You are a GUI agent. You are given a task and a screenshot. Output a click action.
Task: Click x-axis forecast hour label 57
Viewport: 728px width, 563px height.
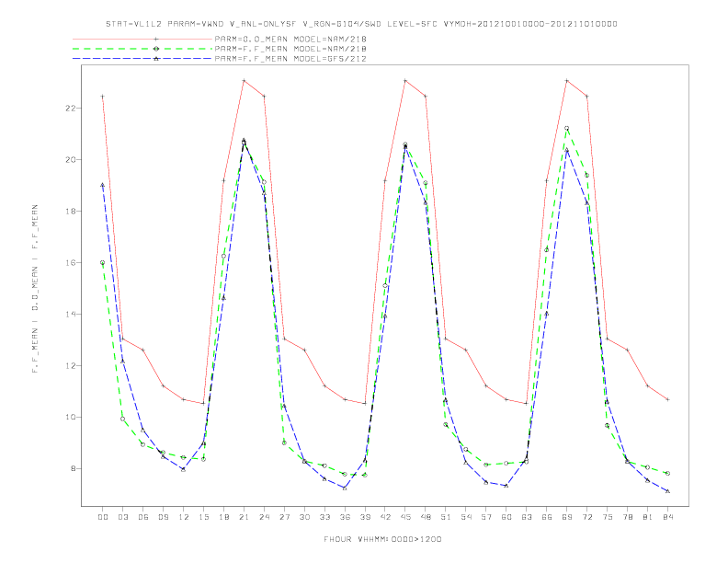point(486,517)
